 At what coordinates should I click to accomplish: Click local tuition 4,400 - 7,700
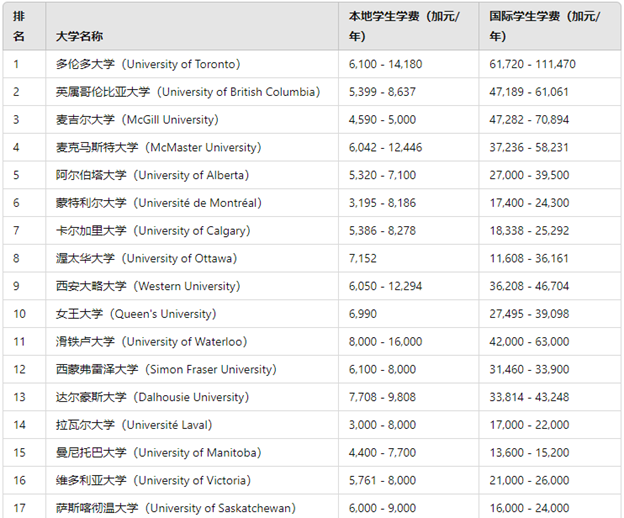pos(382,452)
